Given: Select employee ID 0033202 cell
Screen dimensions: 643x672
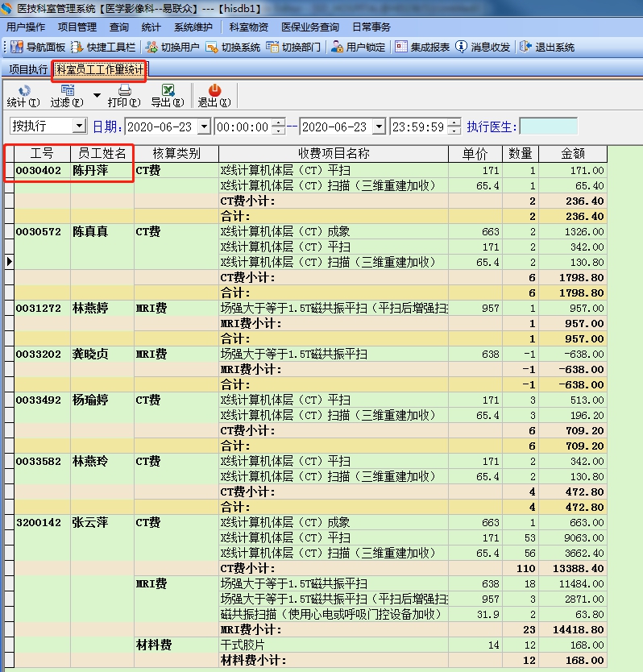Looking at the screenshot, I should coord(42,355).
